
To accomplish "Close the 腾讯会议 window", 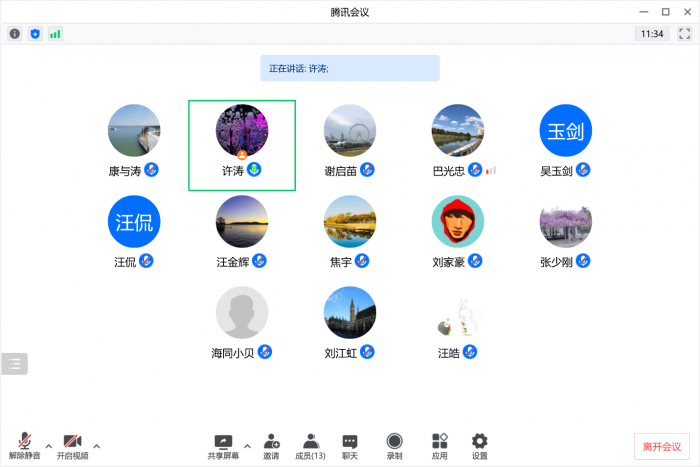I will (688, 12).
